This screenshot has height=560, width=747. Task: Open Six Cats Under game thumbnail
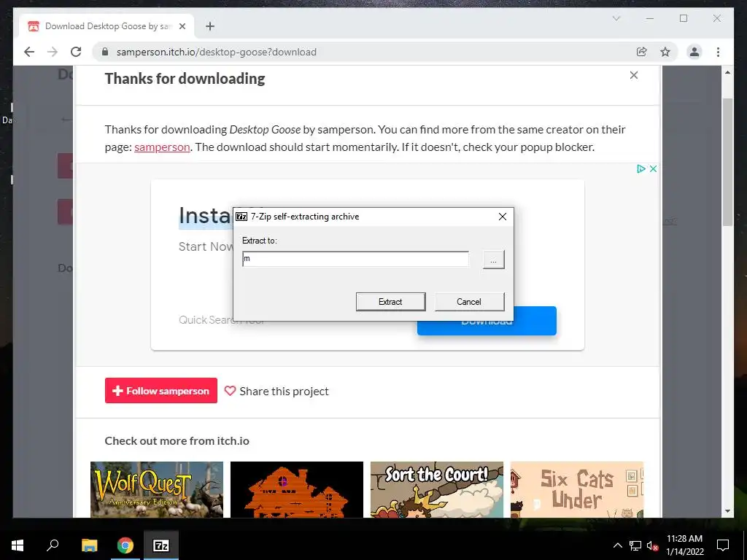[x=577, y=489]
